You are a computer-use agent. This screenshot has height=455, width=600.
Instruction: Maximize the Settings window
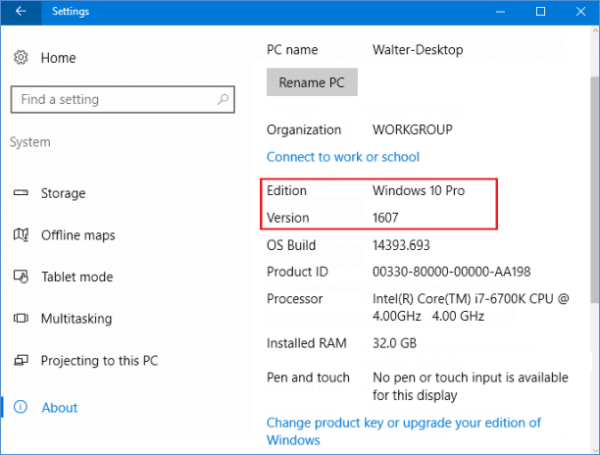tap(540, 12)
